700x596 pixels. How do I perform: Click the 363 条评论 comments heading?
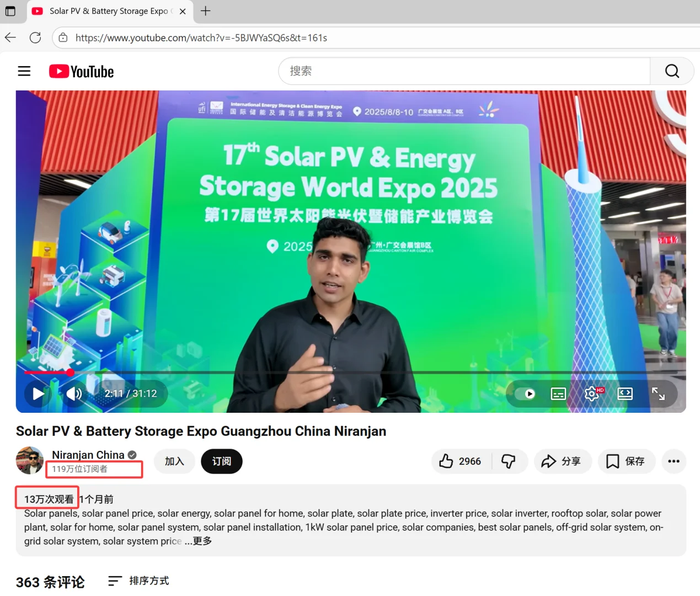coord(50,582)
